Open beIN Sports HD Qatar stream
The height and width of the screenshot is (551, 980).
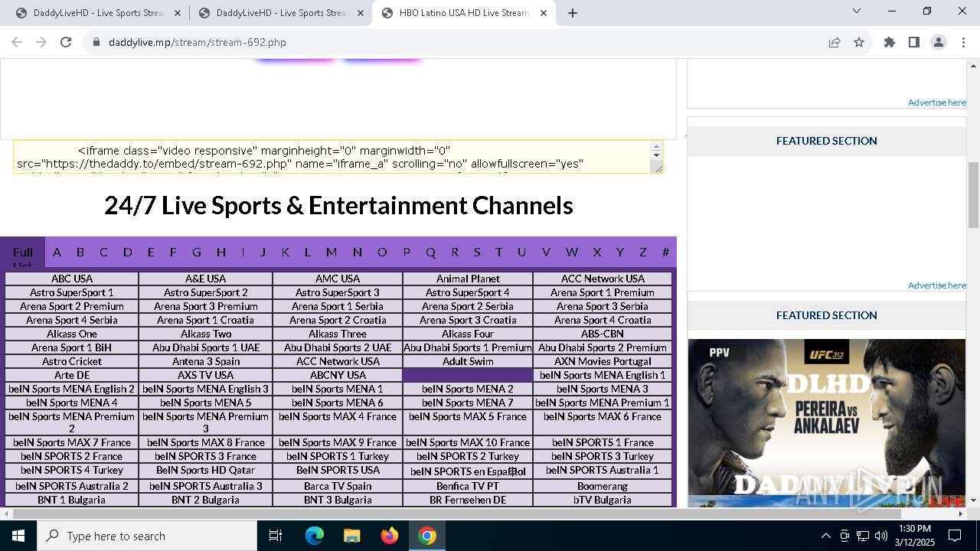(206, 470)
